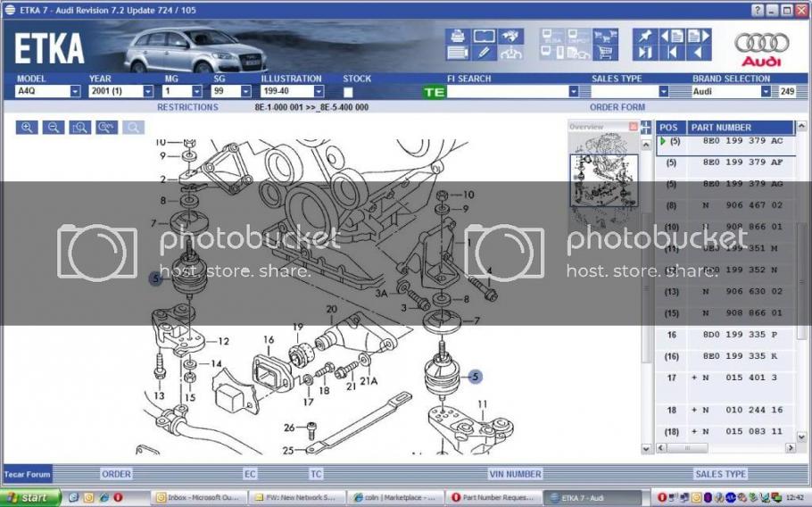
Task: Select part row 8E0 199 335 K
Action: (x=725, y=356)
